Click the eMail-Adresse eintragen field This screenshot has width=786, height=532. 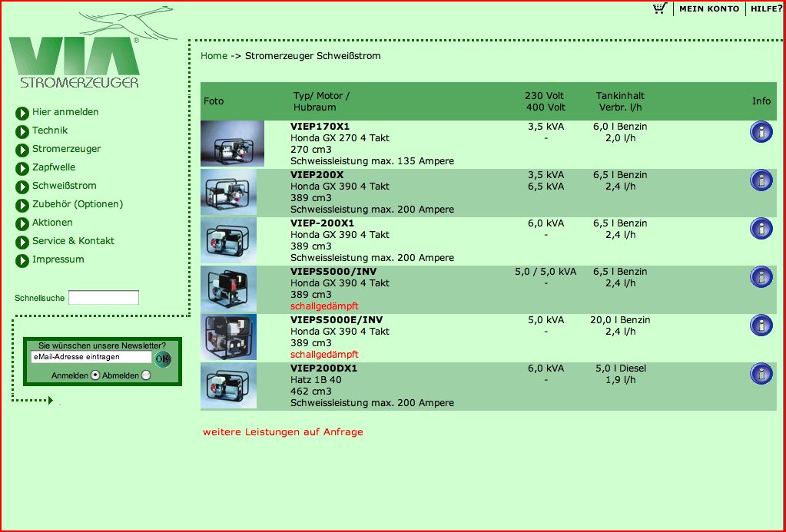coord(91,357)
